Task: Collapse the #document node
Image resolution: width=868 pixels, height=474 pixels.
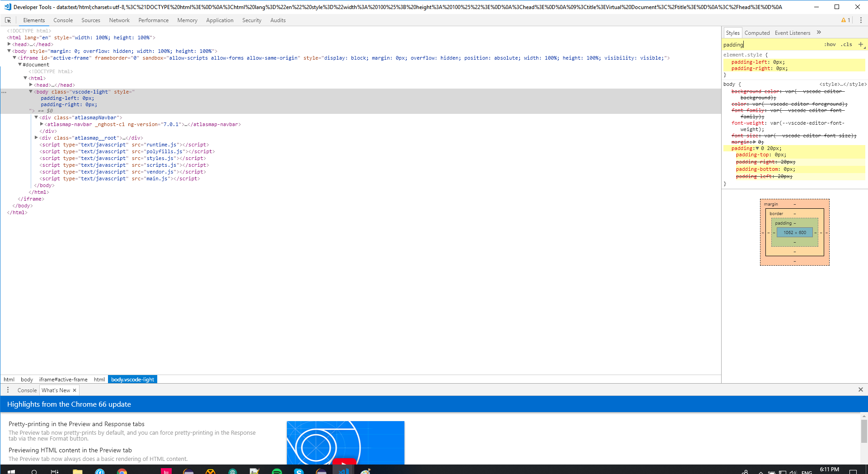Action: 20,65
